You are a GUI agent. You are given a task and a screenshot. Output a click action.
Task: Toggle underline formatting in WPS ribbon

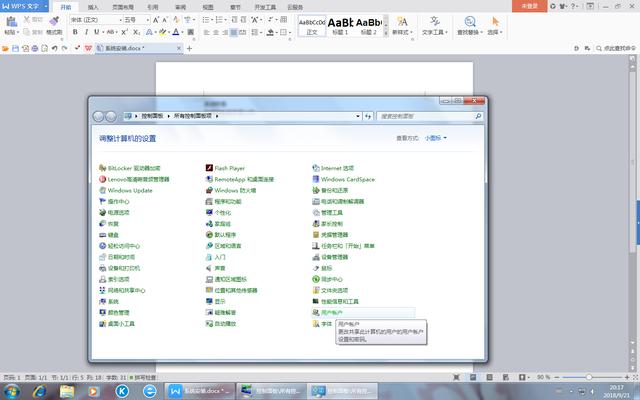pyautogui.click(x=97, y=32)
